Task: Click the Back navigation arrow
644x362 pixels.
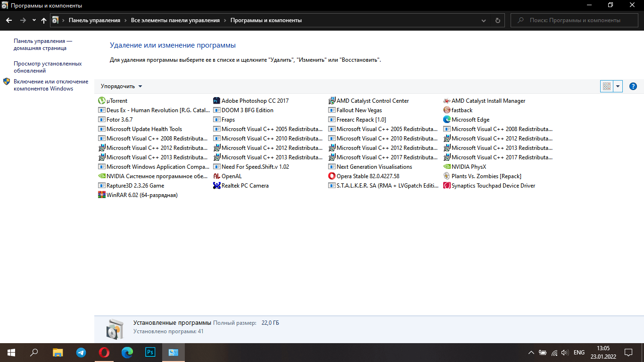Action: point(9,20)
